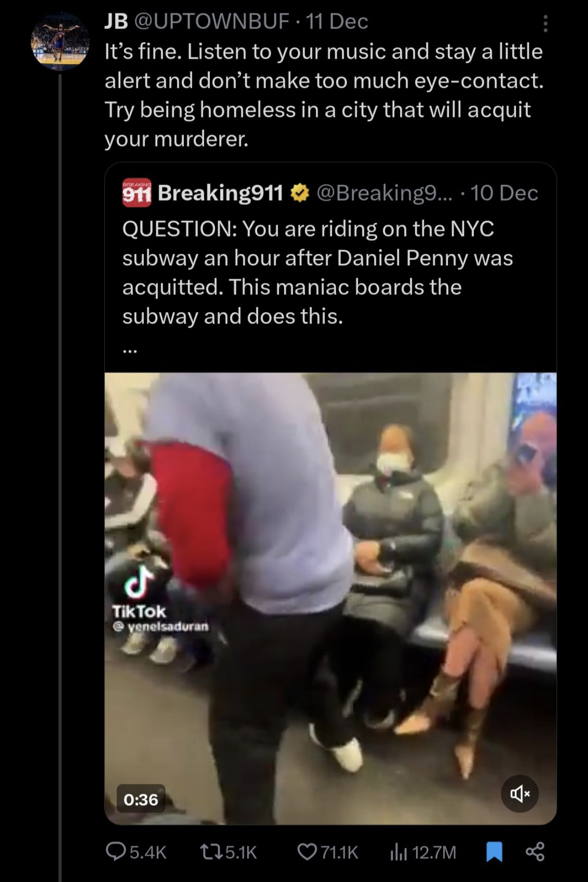Image resolution: width=588 pixels, height=882 pixels.
Task: Click the 0:36 video duration badge
Action: click(x=141, y=800)
